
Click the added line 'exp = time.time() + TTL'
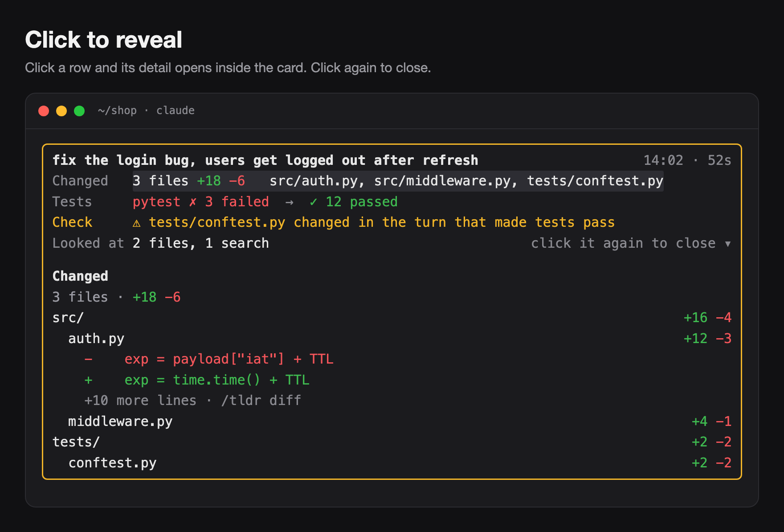[197, 380]
